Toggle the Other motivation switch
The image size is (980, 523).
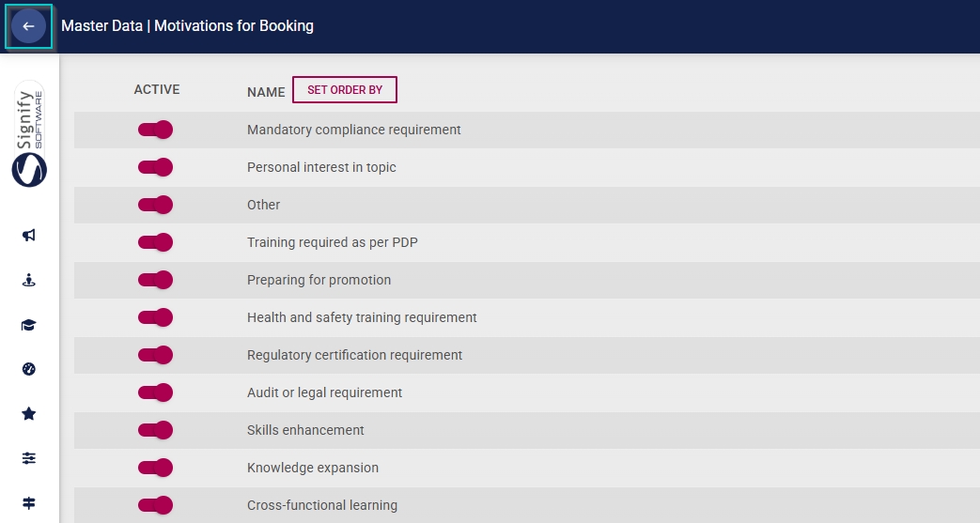coord(156,205)
